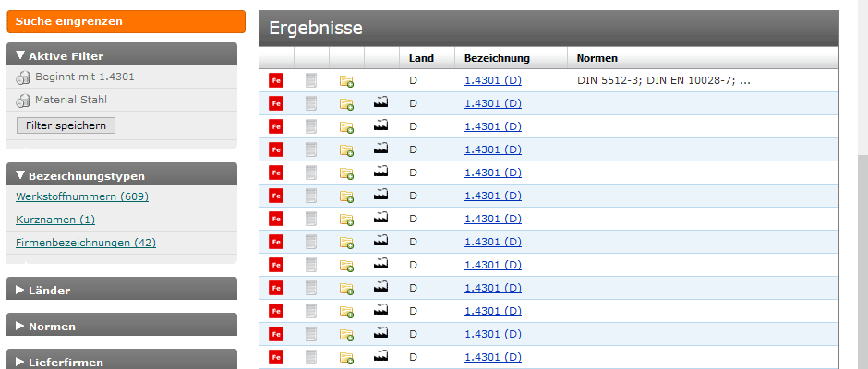Click add-to-folder icon in second result row
The width and height of the screenshot is (868, 369).
[x=346, y=104]
